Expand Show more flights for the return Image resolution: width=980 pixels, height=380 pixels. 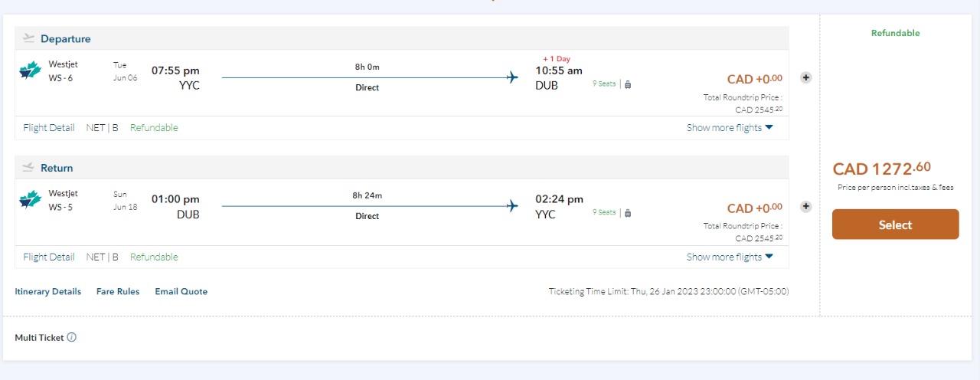tap(730, 257)
